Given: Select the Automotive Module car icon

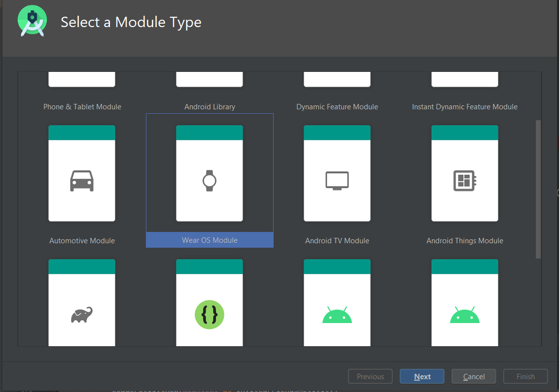Looking at the screenshot, I should tap(82, 181).
